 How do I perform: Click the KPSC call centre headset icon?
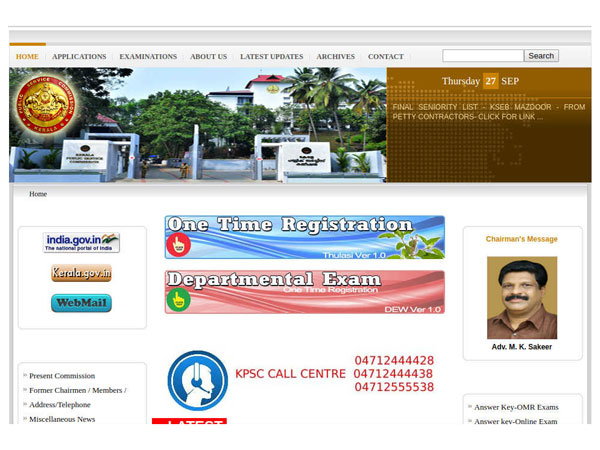[x=197, y=381]
